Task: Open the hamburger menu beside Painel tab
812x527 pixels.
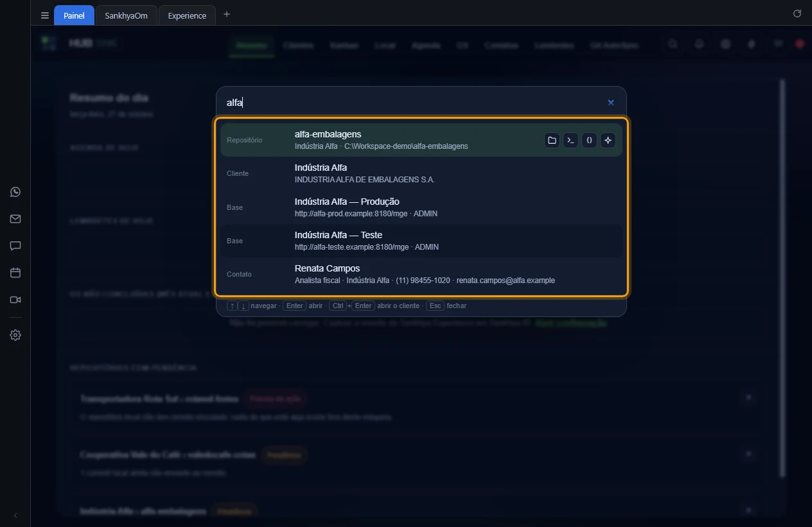Action: 44,15
